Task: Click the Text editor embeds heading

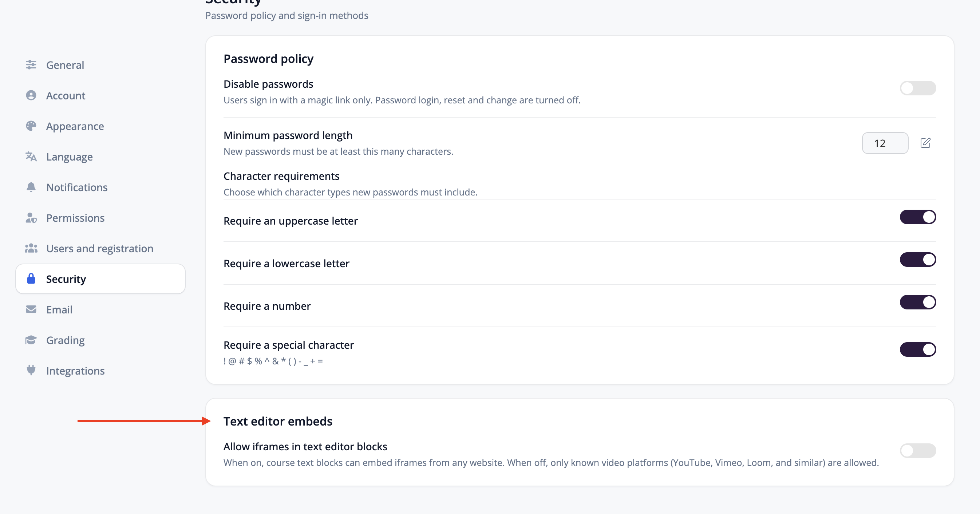Action: pos(278,421)
